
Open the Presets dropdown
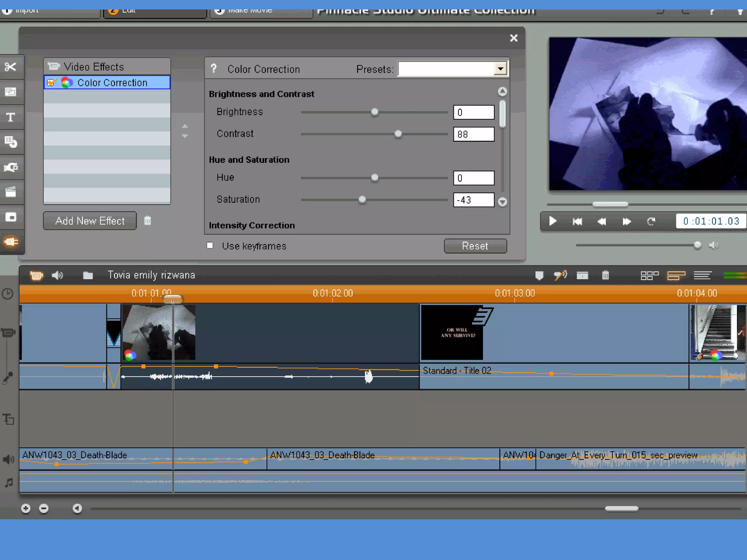coord(500,69)
